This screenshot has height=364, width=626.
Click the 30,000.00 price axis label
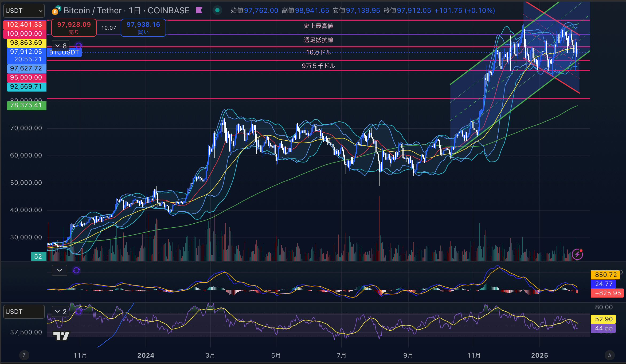(x=26, y=237)
